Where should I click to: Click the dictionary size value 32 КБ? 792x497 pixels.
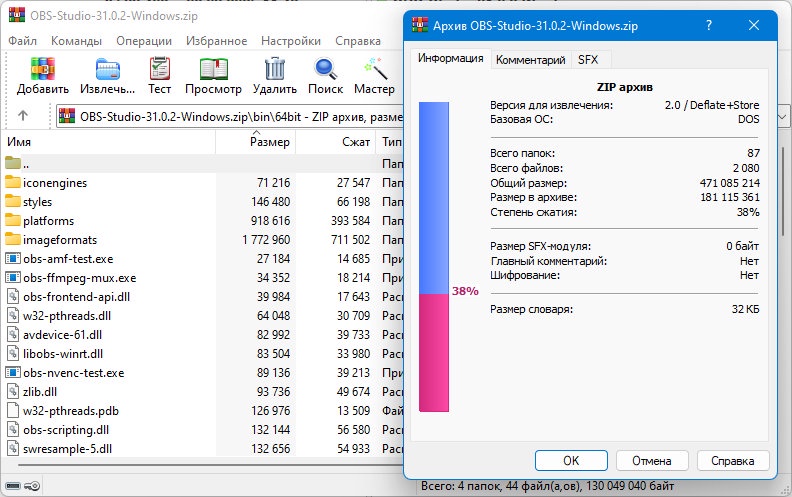746,309
